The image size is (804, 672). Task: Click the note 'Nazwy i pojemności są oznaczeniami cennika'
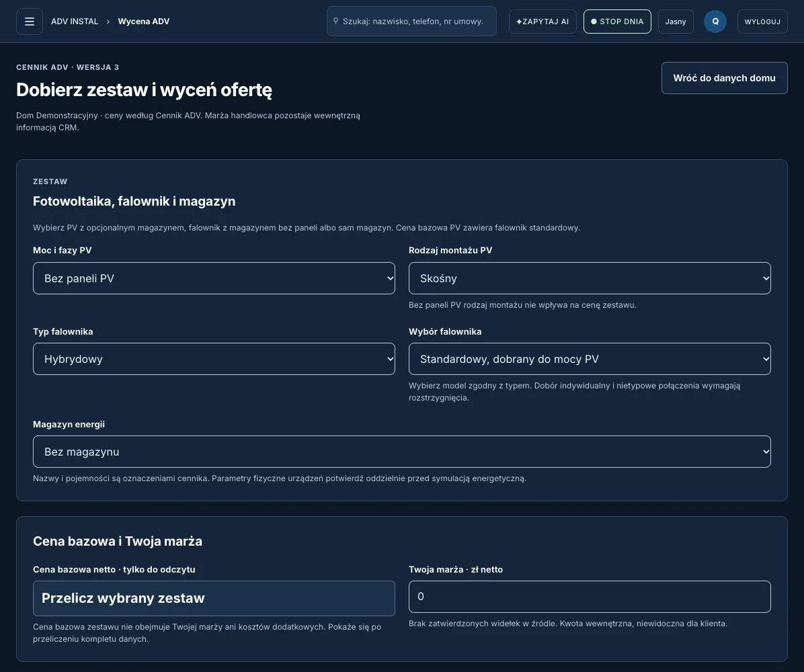tap(280, 478)
